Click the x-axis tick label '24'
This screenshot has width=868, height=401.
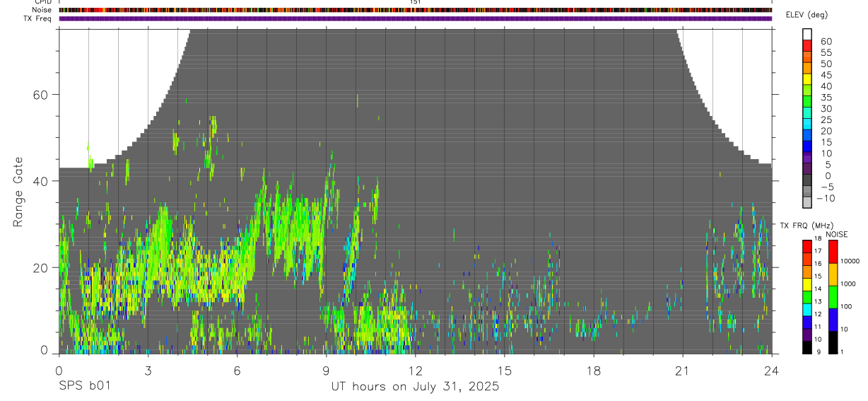coord(772,371)
